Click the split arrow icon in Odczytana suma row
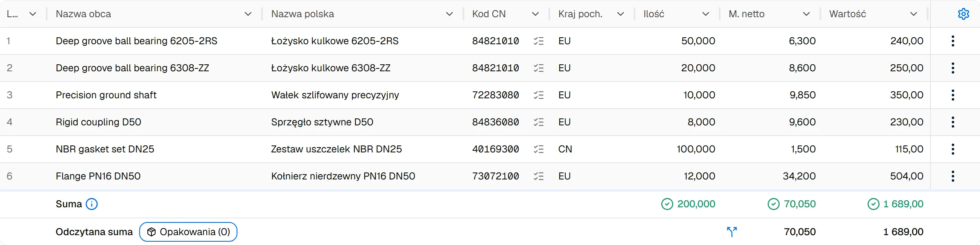 [732, 232]
